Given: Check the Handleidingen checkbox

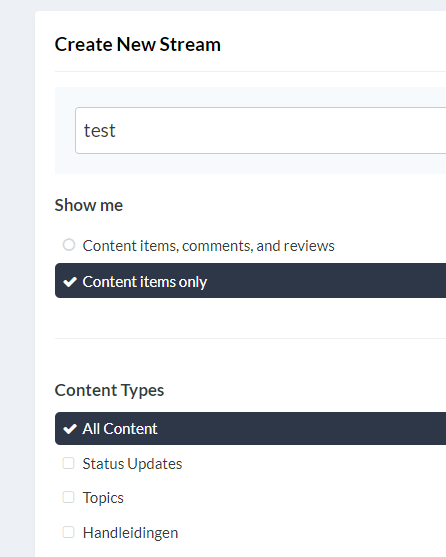Looking at the screenshot, I should point(69,532).
